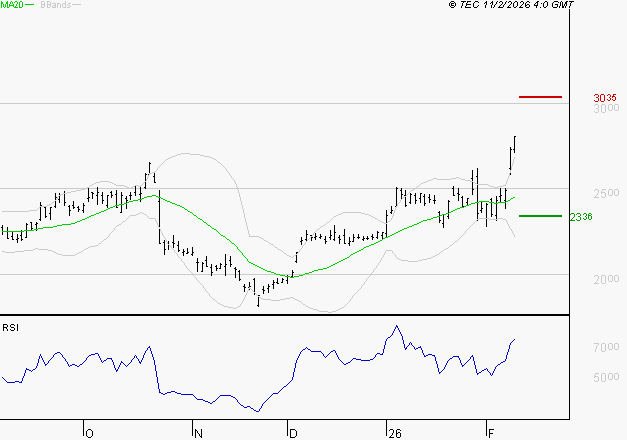Click the RSI panel label

tap(10, 328)
